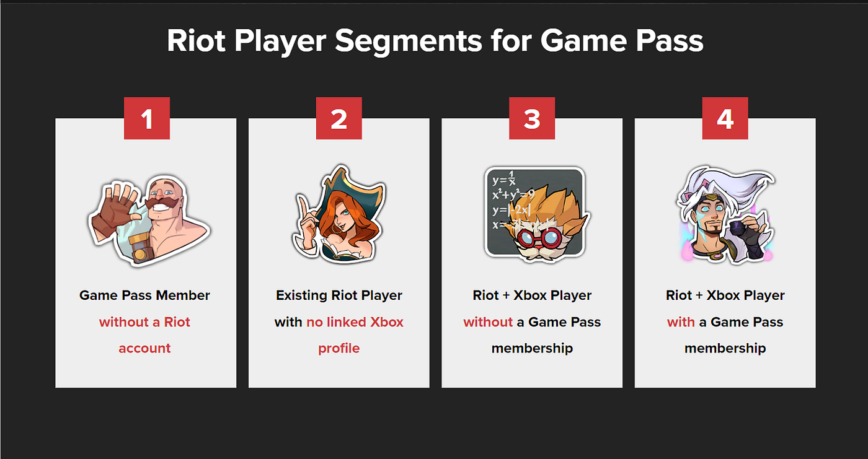
Task: Select the red number 1 badge
Action: (146, 118)
